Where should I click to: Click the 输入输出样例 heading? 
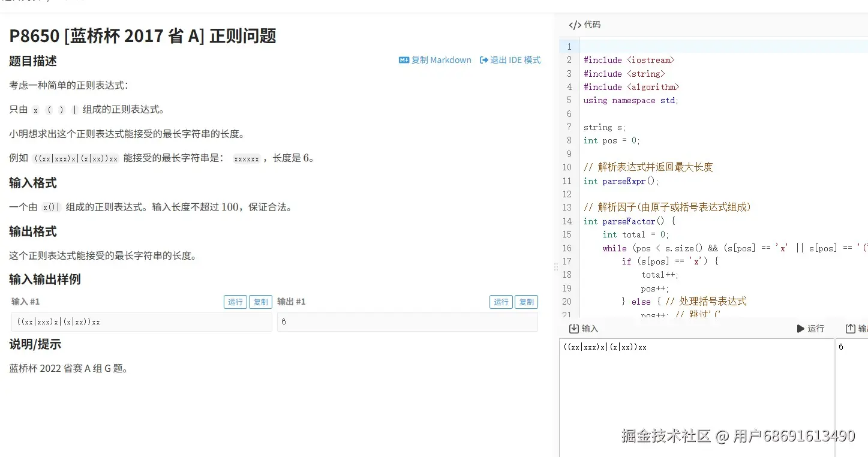[x=45, y=279]
